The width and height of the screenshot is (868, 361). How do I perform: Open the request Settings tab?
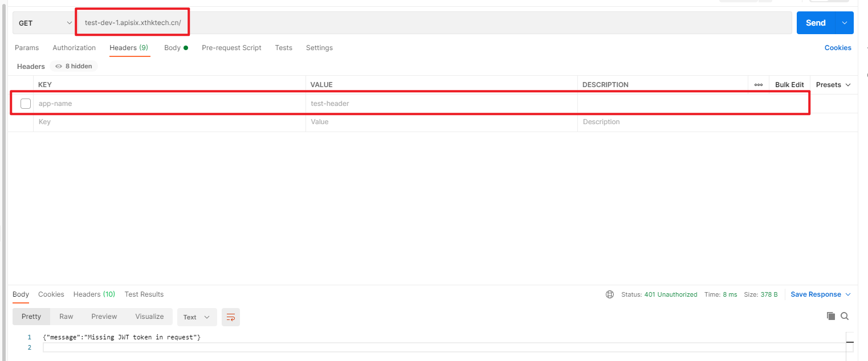(x=319, y=48)
